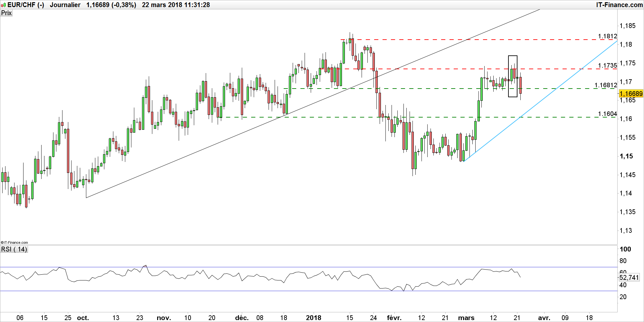
Task: Click the oct. month label on time axis
Action: (x=83, y=318)
